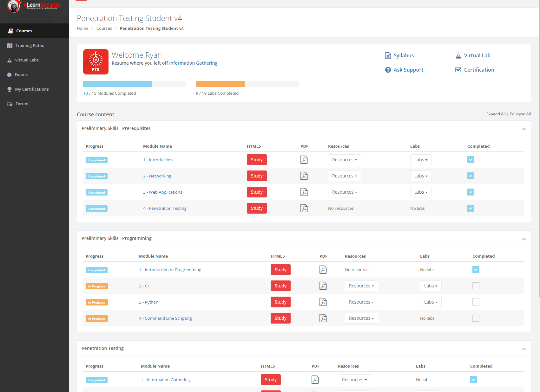This screenshot has width=540, height=392.
Task: Click the Exams gear icon in sidebar
Action: (10, 75)
